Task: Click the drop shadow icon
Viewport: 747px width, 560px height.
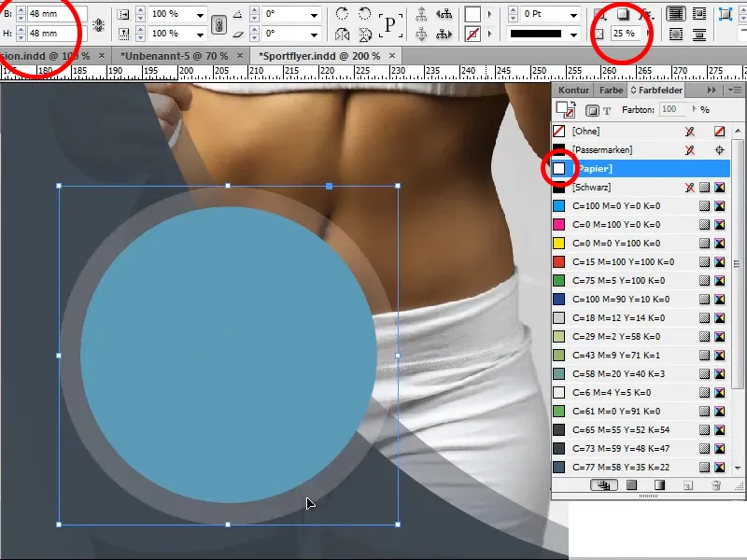Action: click(623, 14)
